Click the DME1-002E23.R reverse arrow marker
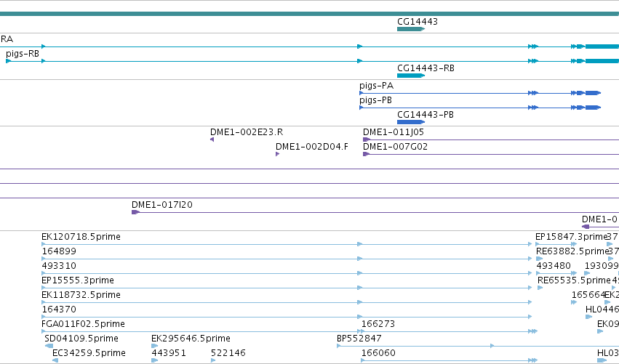The height and width of the screenshot is (364, 619). click(x=212, y=139)
